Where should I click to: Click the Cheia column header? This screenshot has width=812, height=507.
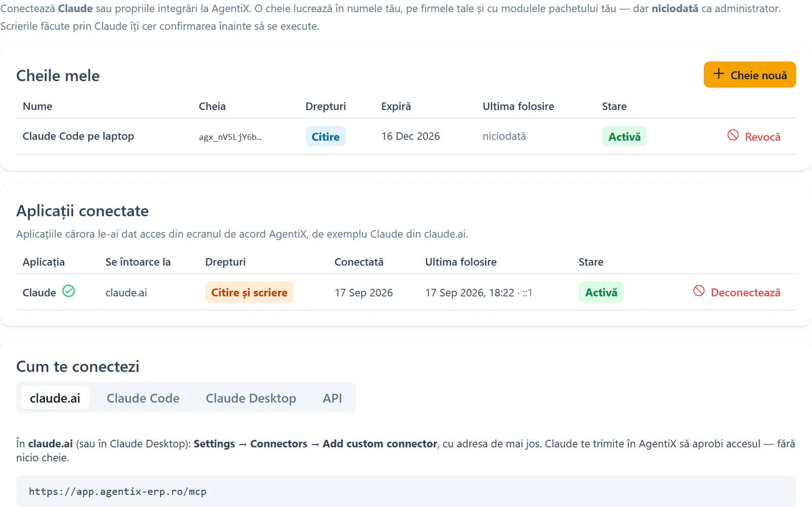[212, 106]
